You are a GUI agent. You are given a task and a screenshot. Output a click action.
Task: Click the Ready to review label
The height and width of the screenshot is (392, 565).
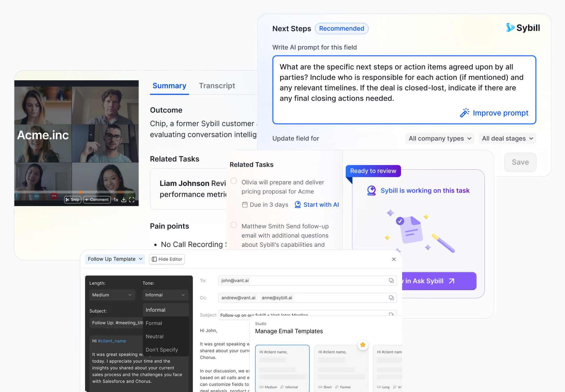[x=373, y=171]
